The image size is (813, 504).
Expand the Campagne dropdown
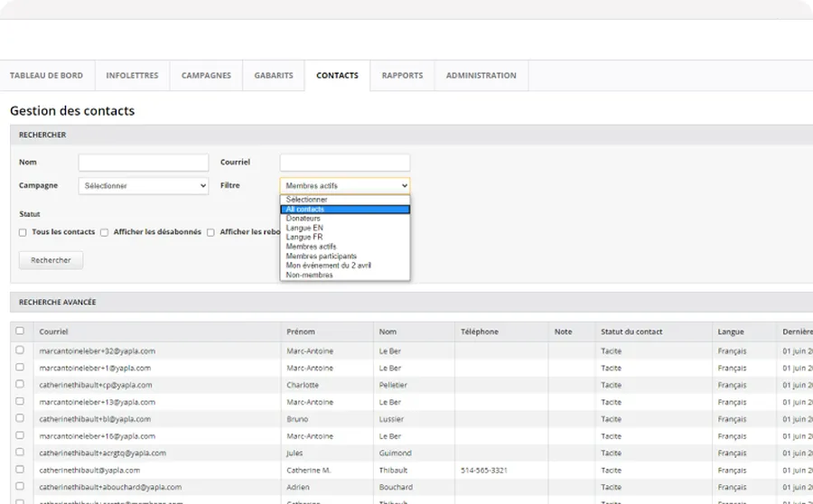tap(144, 186)
